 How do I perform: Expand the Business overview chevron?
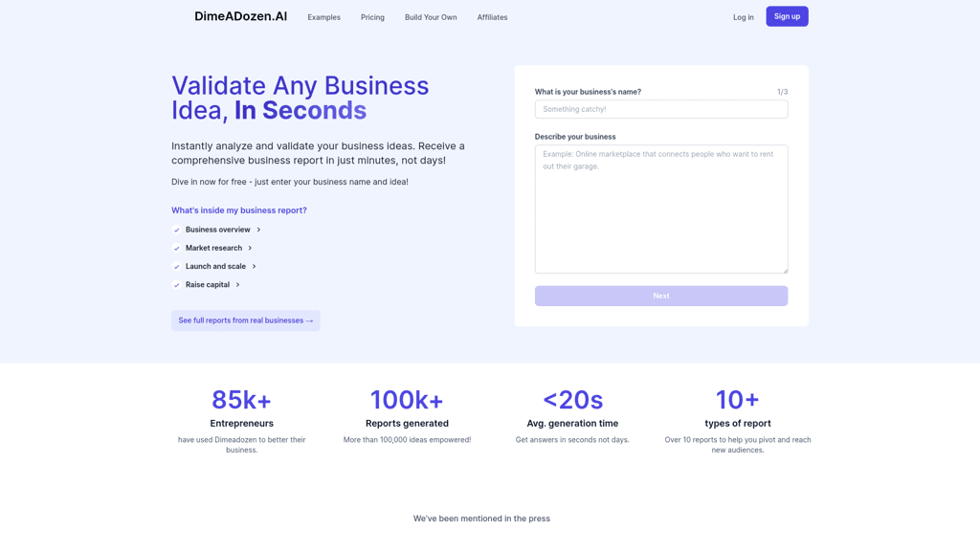(x=258, y=230)
